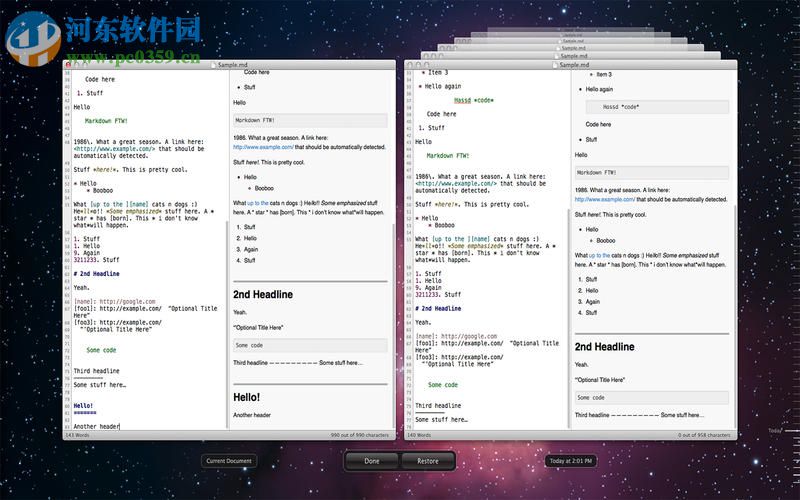Click '0 out of 958 characters' in the right status bar

point(704,435)
